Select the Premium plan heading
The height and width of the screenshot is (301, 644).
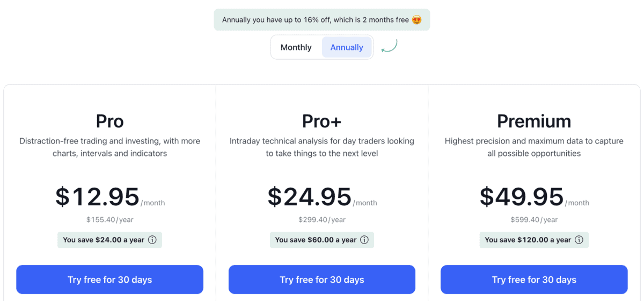coord(534,121)
